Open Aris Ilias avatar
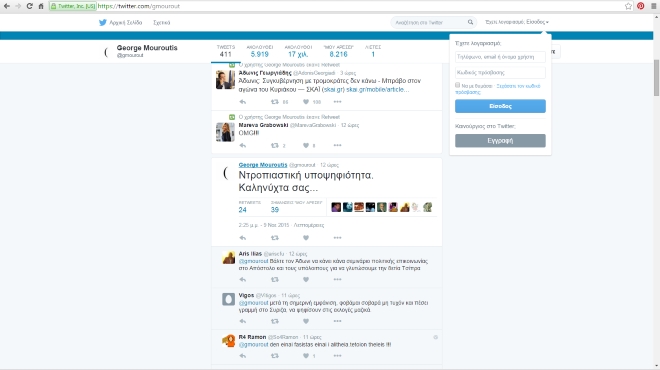This screenshot has width=660, height=370. [x=228, y=258]
